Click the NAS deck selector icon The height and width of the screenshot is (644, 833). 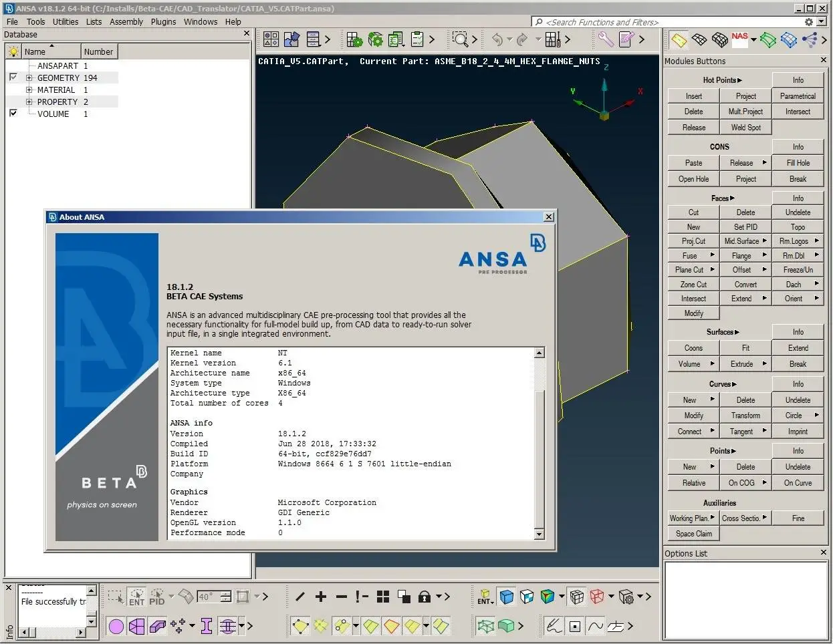739,39
